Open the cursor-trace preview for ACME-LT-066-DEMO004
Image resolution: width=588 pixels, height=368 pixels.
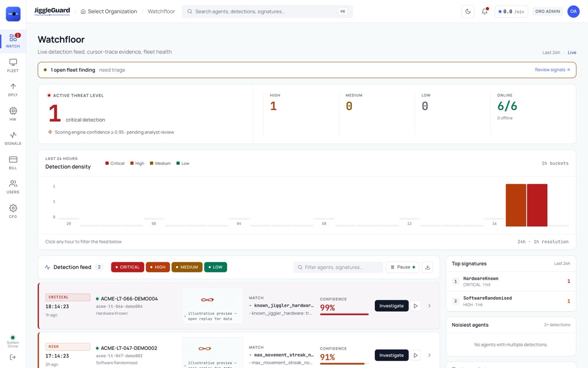[x=213, y=306]
